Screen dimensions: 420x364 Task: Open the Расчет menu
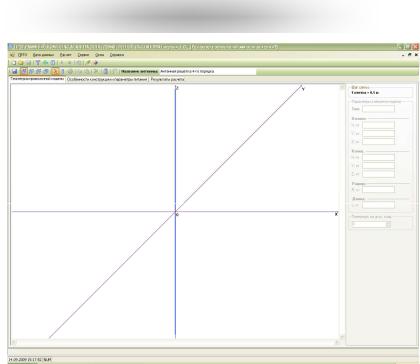coord(66,55)
